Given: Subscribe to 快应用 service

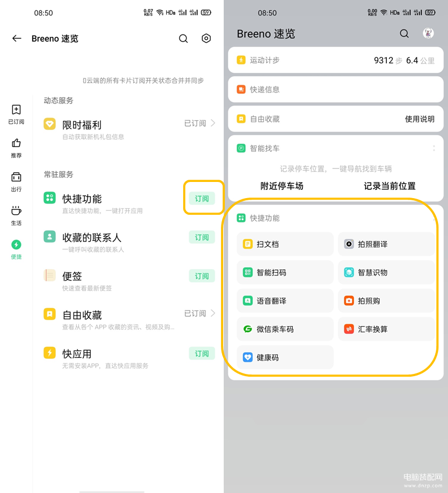Looking at the screenshot, I should pos(202,353).
